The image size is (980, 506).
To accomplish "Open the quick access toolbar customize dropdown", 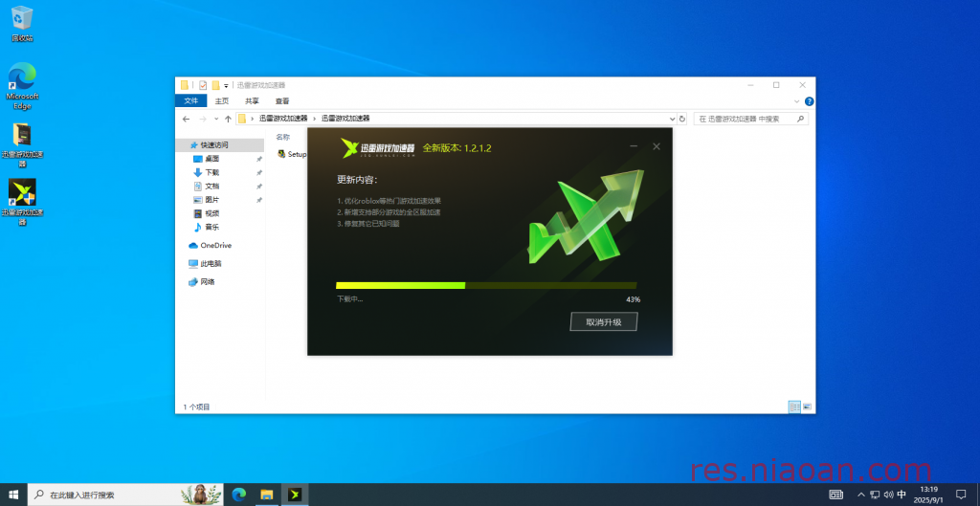I will coord(226,85).
